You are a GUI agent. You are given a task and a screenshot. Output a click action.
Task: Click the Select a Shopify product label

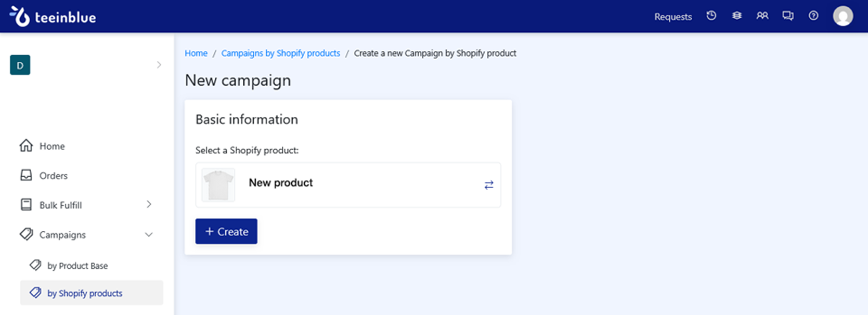(247, 150)
